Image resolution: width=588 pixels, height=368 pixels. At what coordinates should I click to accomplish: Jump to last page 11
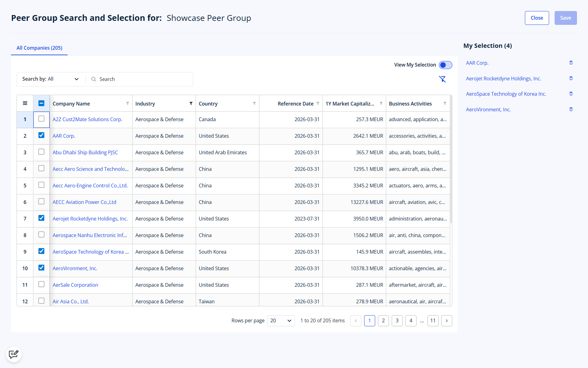tap(433, 321)
